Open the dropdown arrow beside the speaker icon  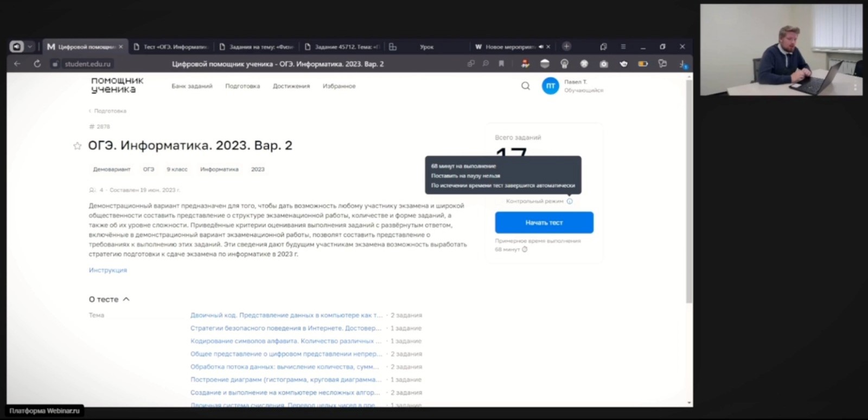click(x=30, y=47)
